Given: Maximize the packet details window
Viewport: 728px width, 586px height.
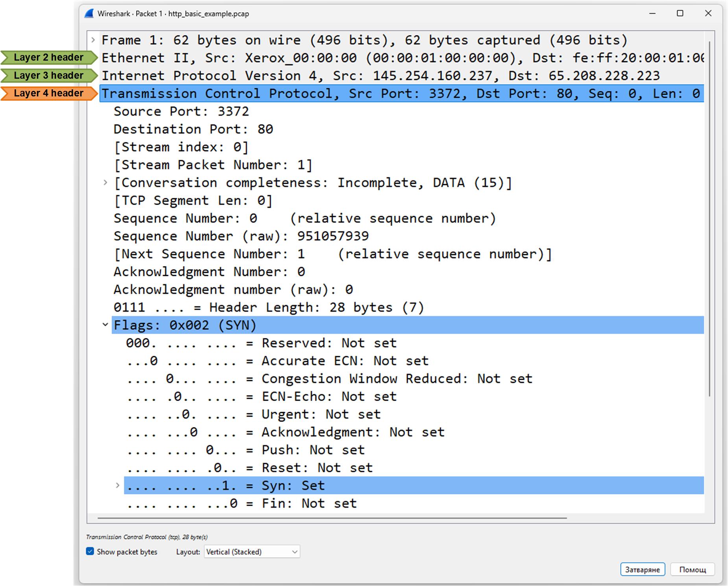Looking at the screenshot, I should pyautogui.click(x=680, y=13).
